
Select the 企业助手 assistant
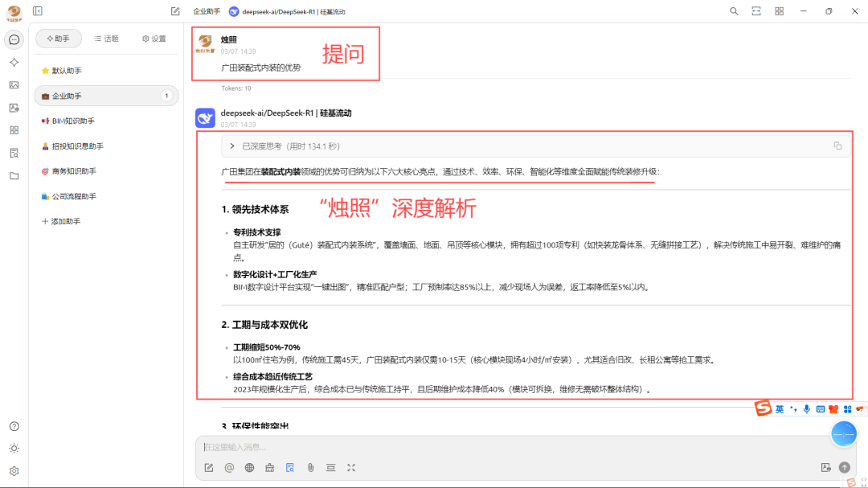pos(106,96)
